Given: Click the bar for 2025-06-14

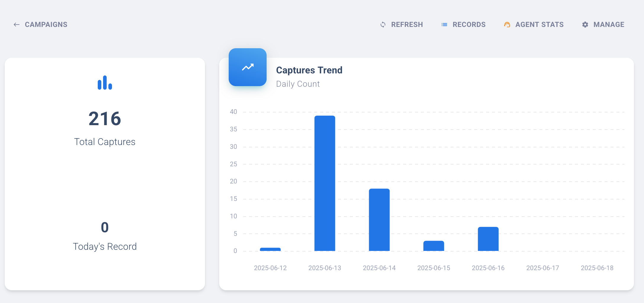Looking at the screenshot, I should click(379, 220).
